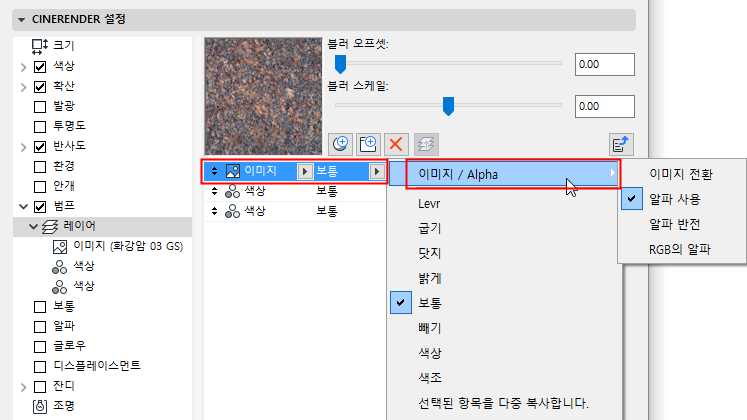Click image icon of 이미지 (화강암 03 GS)
The width and height of the screenshot is (747, 420).
click(x=60, y=247)
